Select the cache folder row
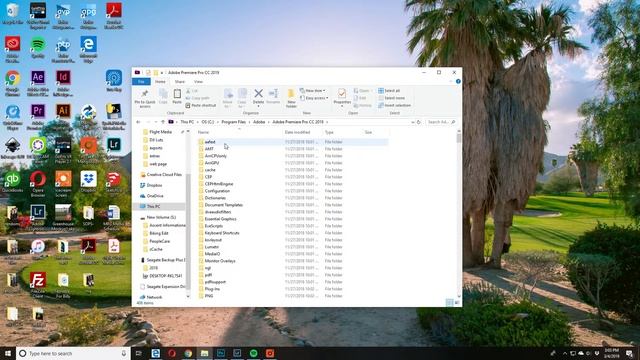Viewport: 640px width, 360px height. pyautogui.click(x=292, y=170)
